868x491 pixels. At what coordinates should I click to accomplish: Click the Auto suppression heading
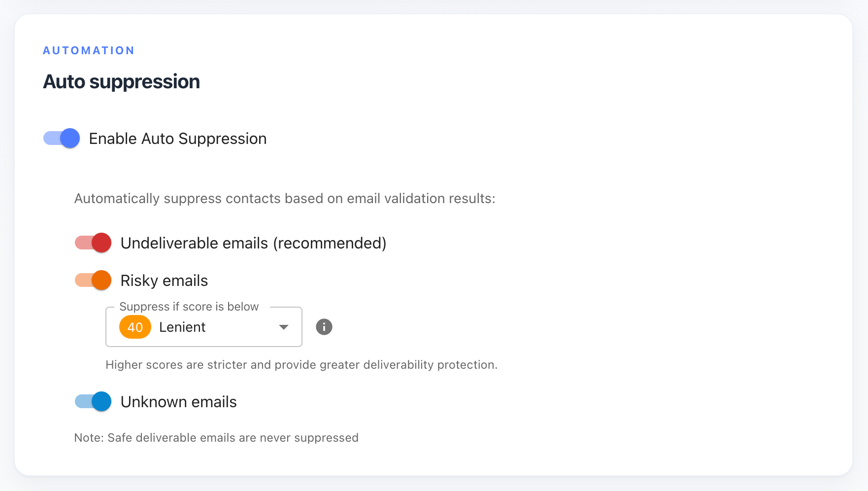[122, 82]
